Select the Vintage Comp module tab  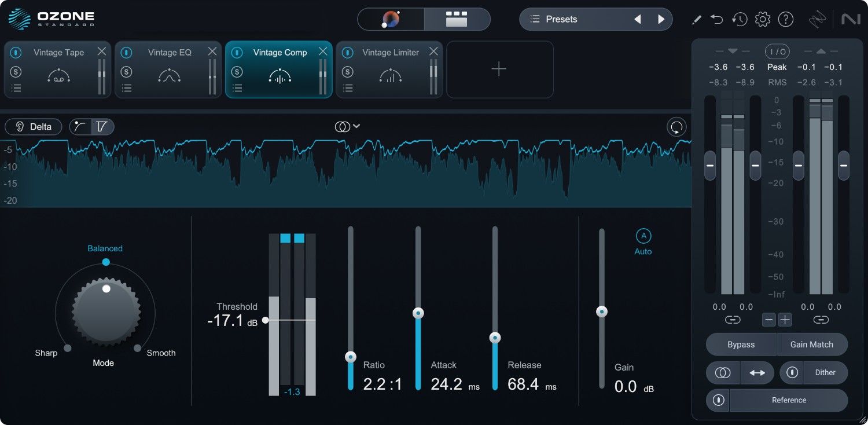coord(280,53)
